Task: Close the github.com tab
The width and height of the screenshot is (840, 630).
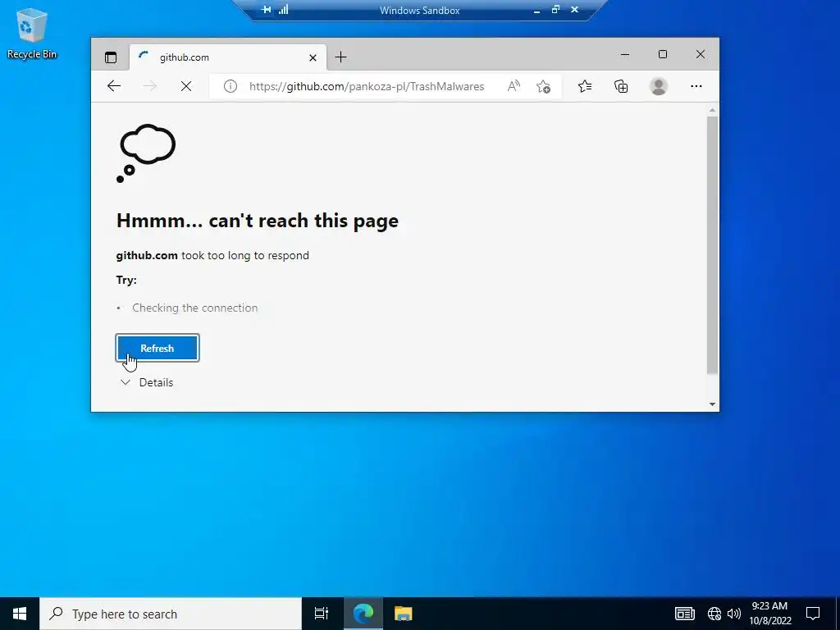Action: (313, 57)
